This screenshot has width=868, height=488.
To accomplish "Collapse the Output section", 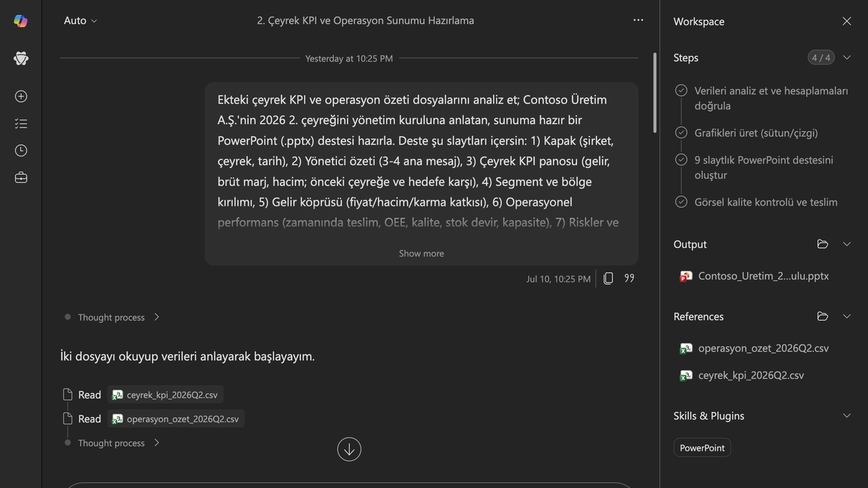I will coord(847,244).
